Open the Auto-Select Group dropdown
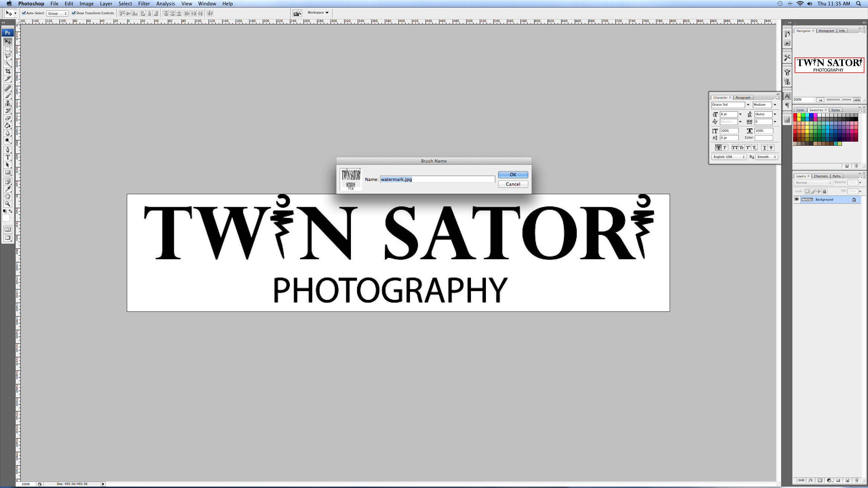The height and width of the screenshot is (488, 868). click(57, 13)
